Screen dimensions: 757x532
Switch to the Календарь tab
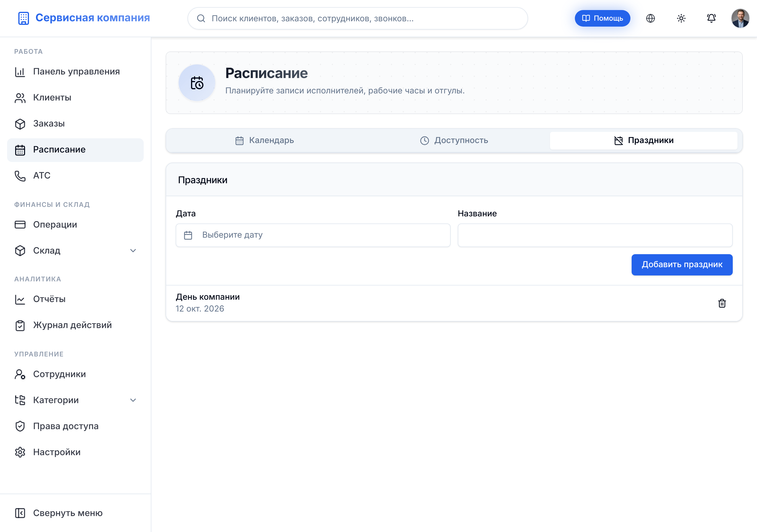click(264, 140)
